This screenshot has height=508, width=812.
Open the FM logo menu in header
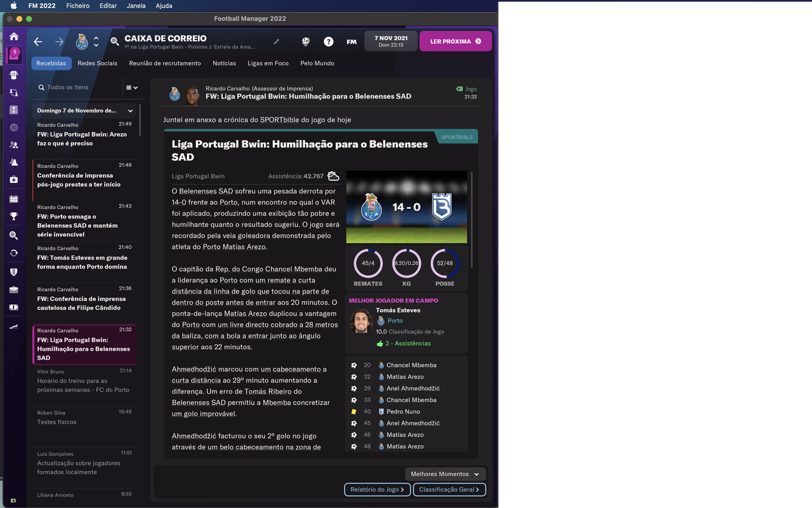tap(351, 42)
